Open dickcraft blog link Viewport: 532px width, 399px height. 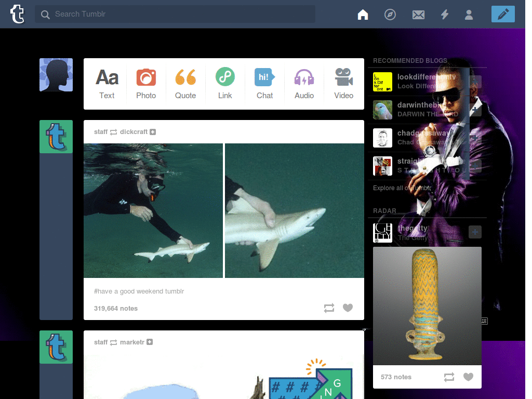pyautogui.click(x=134, y=131)
